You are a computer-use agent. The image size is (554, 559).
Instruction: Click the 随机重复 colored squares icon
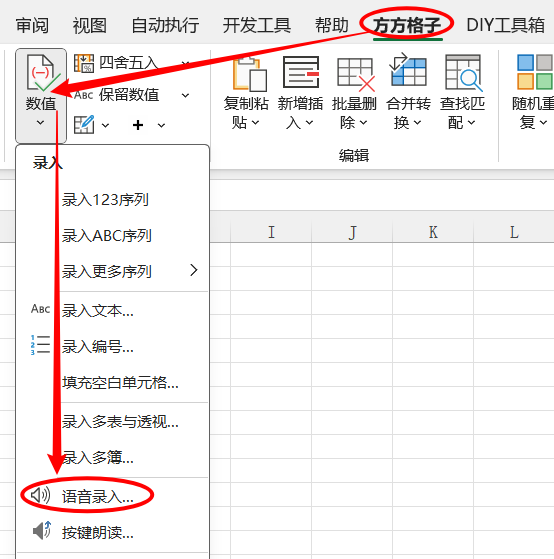pos(535,72)
